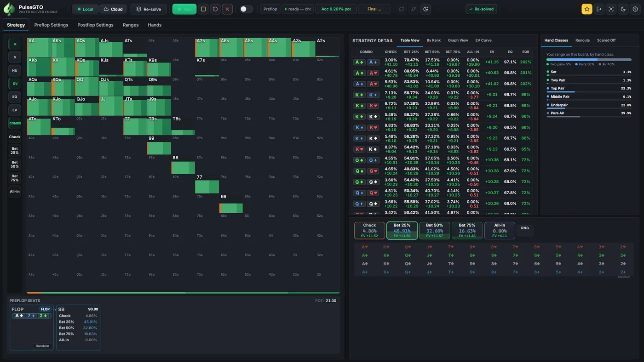
Task: Click the AKs cell in range grid
Action: point(63,47)
